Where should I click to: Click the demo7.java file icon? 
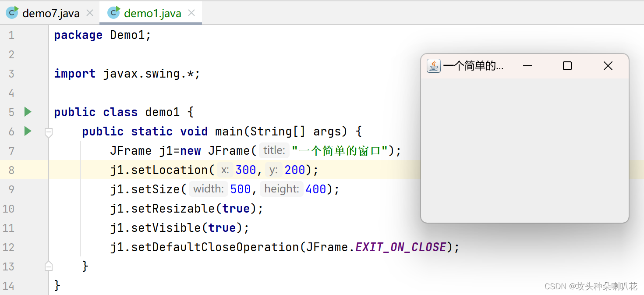click(x=12, y=13)
